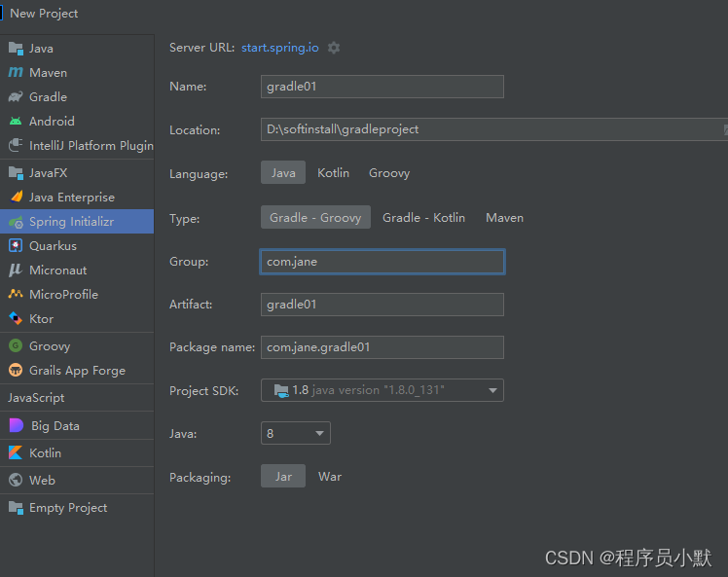Screen dimensions: 728x577
Task: Click the Empty Project folder icon
Action: [x=16, y=508]
